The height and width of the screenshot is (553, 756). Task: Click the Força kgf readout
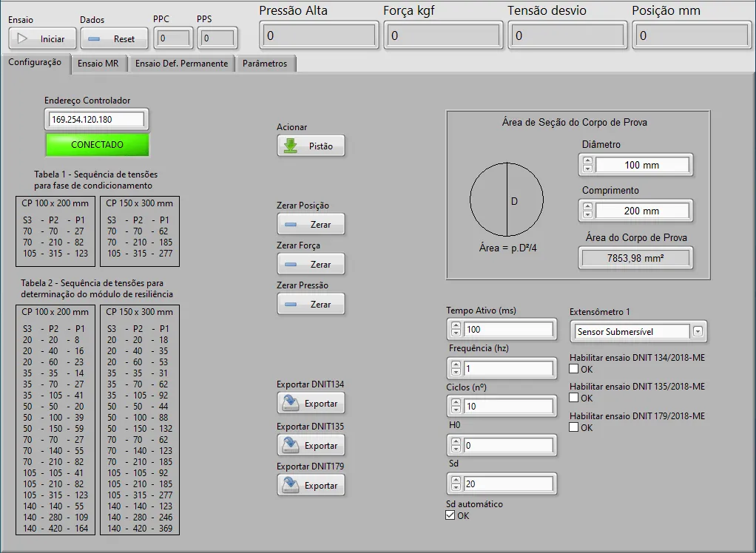tap(443, 35)
